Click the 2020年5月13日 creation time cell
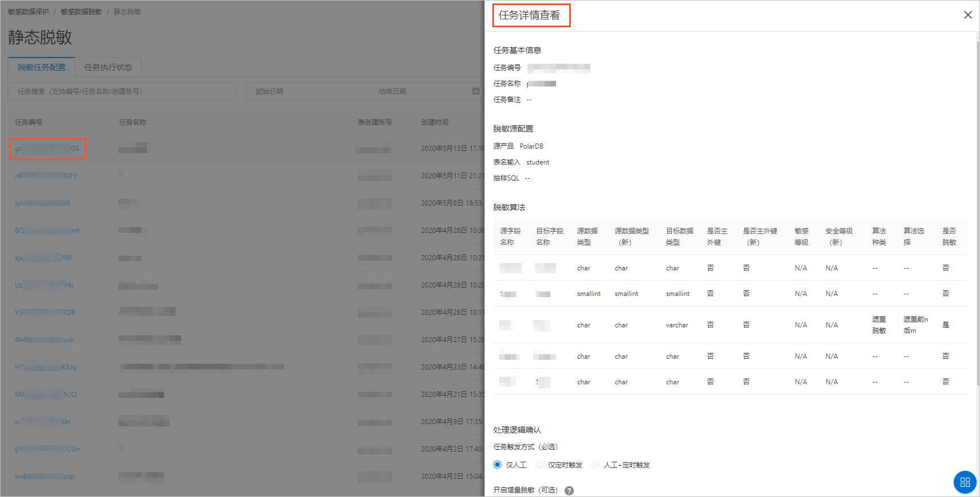This screenshot has width=980, height=497. pos(452,149)
